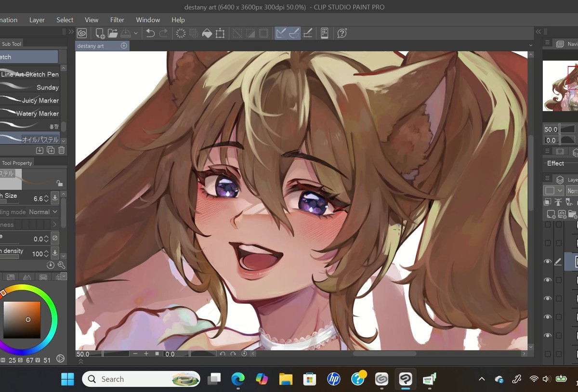Viewport: 578px width, 392px height.
Task: Select the Juicy Marker brush
Action: pos(30,100)
